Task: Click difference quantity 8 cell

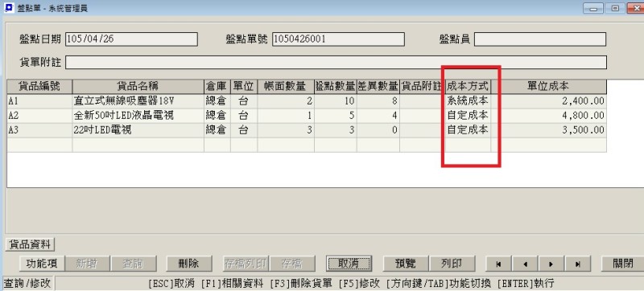Action: tap(378, 101)
